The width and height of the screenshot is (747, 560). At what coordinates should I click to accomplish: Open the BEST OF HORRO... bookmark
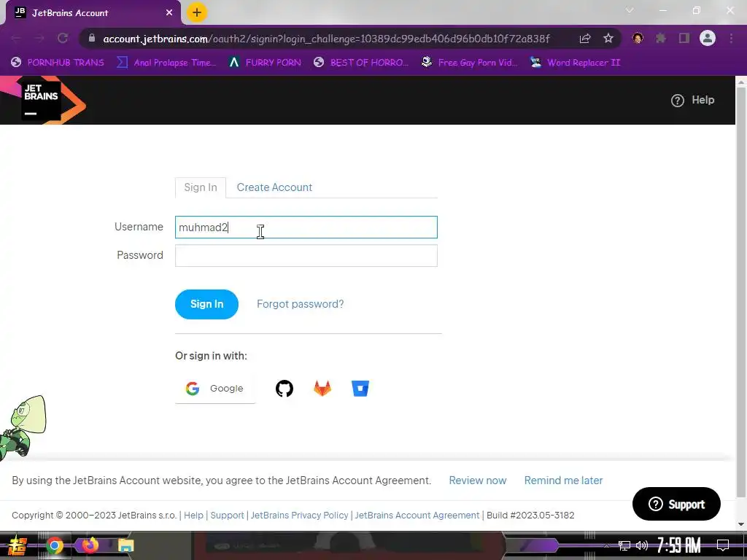(x=361, y=63)
